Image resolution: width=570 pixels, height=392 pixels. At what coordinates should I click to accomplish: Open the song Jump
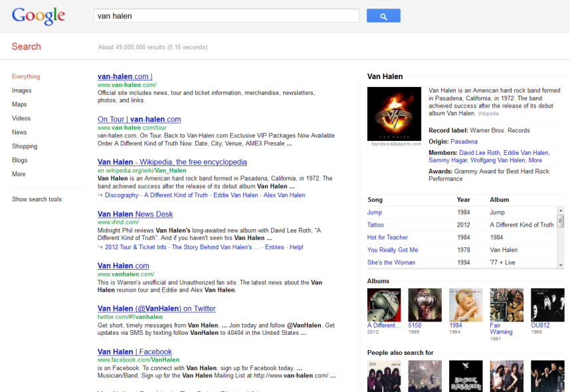(x=374, y=213)
